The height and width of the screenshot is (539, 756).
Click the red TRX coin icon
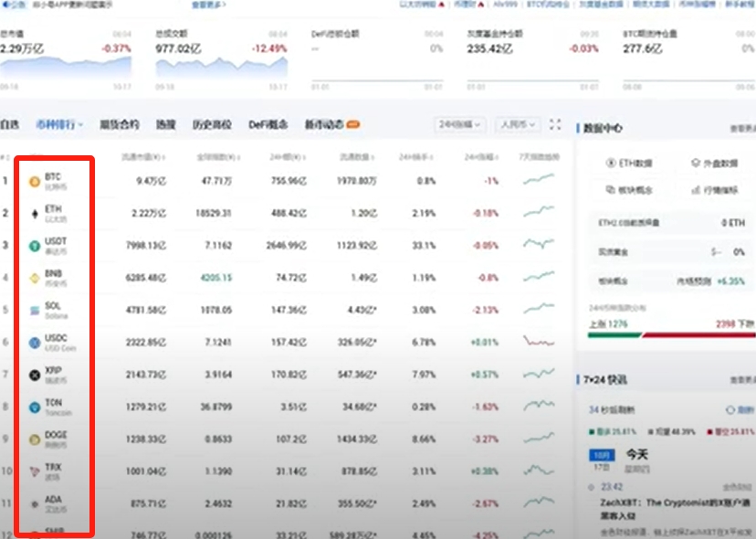tap(34, 472)
